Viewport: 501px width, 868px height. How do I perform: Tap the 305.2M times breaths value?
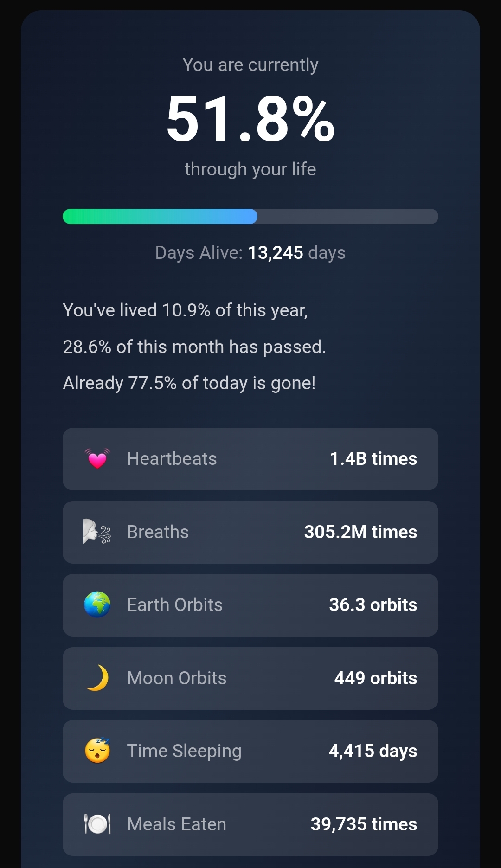point(360,532)
